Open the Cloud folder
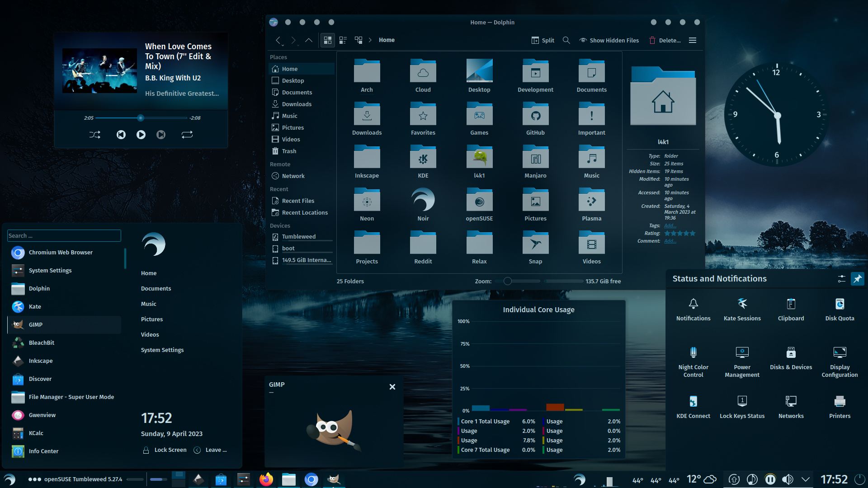This screenshot has width=868, height=488. pyautogui.click(x=423, y=76)
